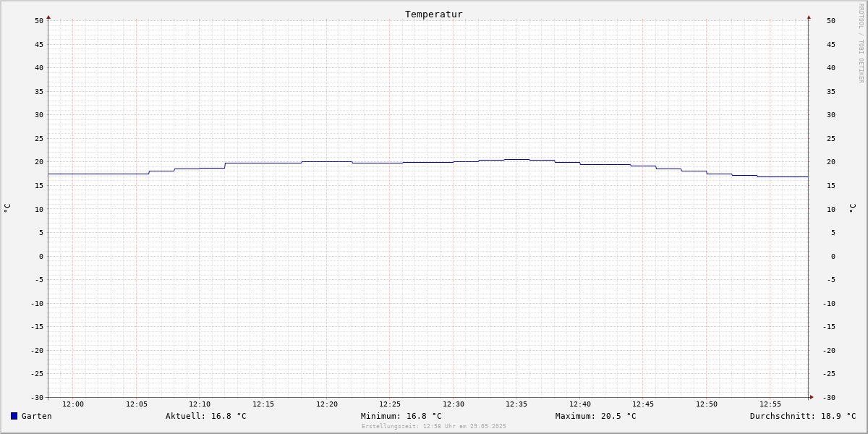The image size is (868, 434).
Task: Click the "Temperatur" chart title
Action: [434, 14]
